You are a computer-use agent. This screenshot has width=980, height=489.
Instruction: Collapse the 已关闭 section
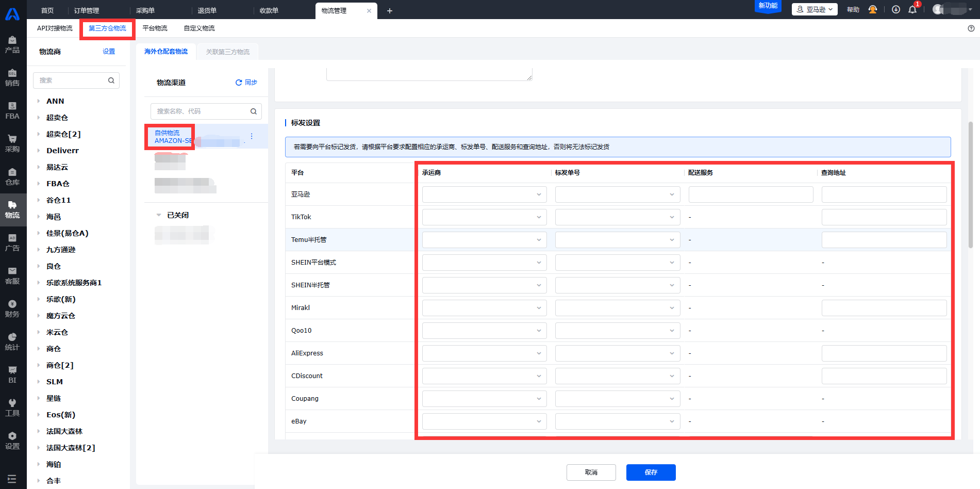pos(159,215)
